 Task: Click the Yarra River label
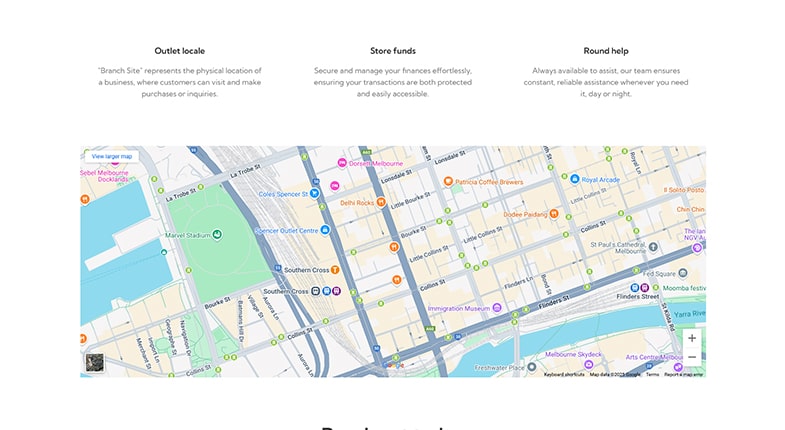click(x=689, y=314)
